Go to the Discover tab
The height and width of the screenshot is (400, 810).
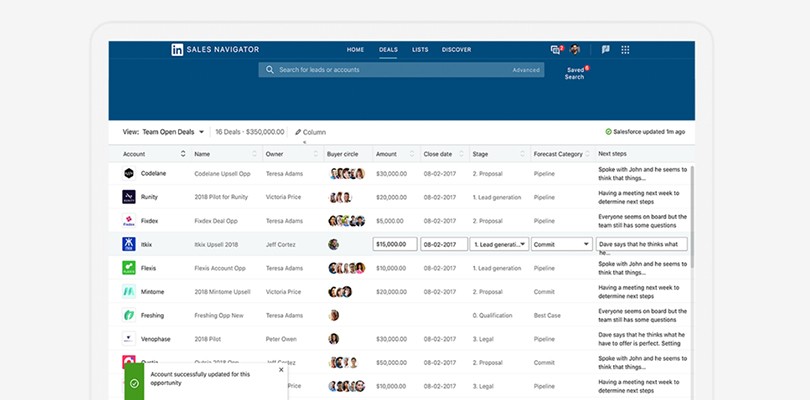coord(456,49)
